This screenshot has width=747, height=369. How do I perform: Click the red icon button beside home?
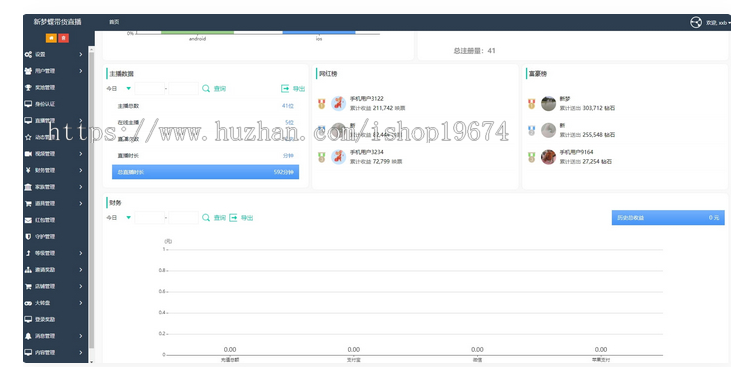pos(63,38)
